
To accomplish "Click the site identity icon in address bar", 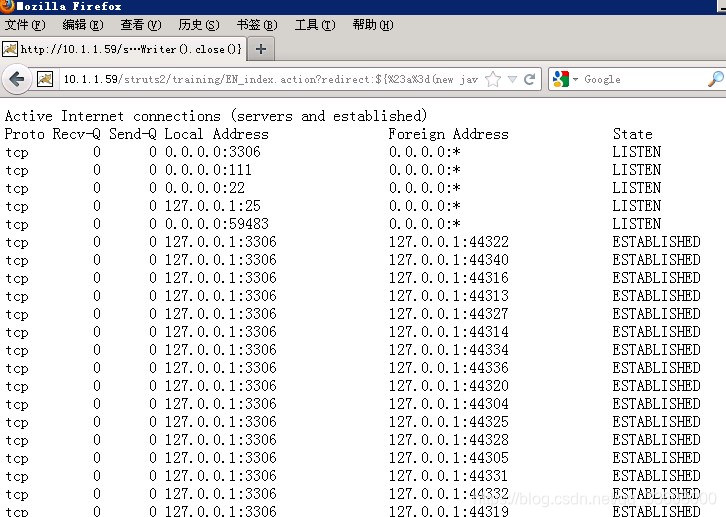I will pyautogui.click(x=45, y=79).
